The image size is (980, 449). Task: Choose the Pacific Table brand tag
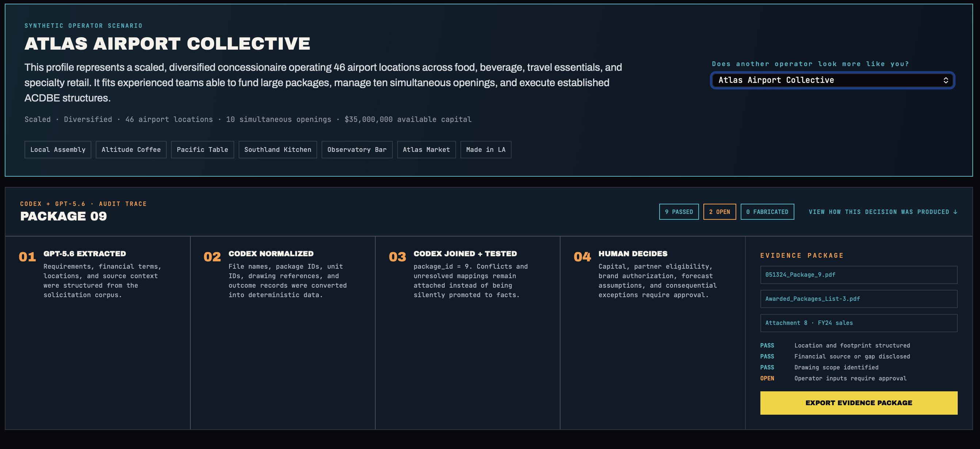pyautogui.click(x=202, y=150)
